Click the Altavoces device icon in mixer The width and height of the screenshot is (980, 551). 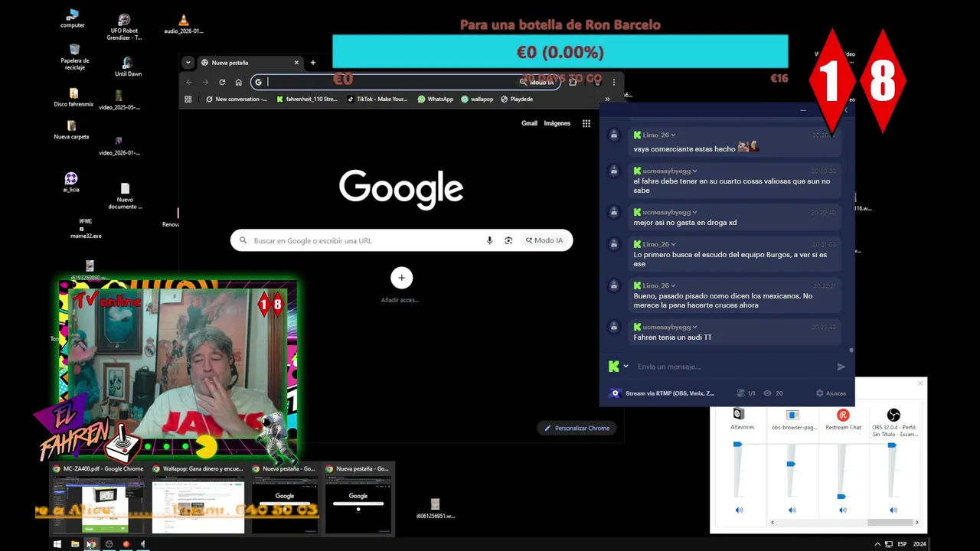pos(739,414)
